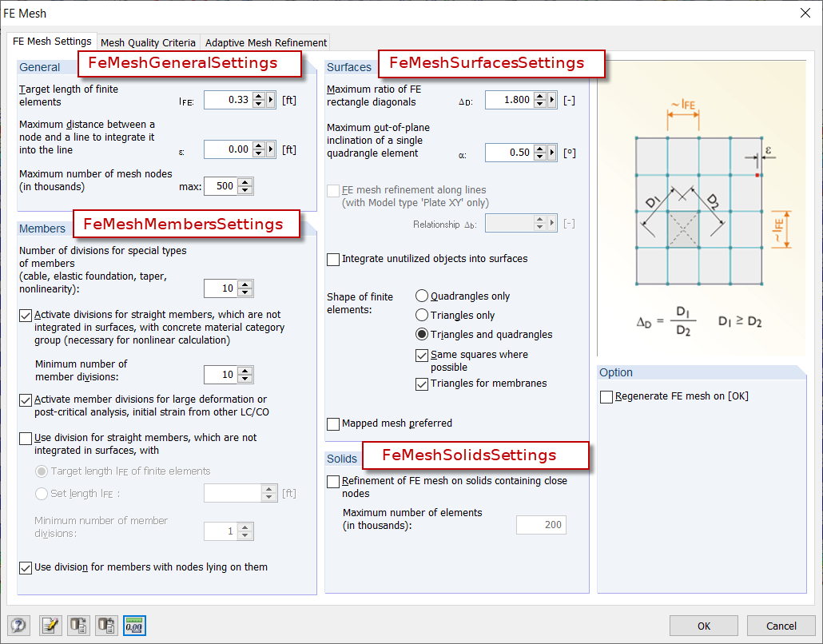Viewport: 823px width, 644px height.
Task: Open the Units and Decimal Places settings
Action: pyautogui.click(x=134, y=626)
